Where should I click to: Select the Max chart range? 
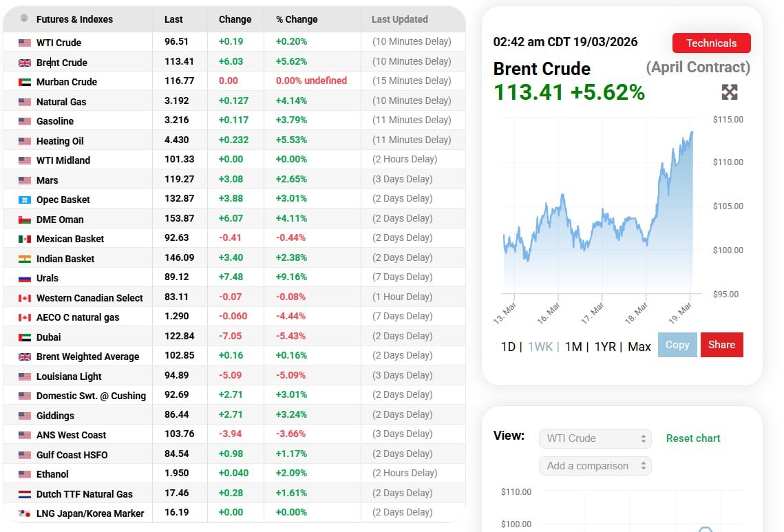tap(639, 346)
